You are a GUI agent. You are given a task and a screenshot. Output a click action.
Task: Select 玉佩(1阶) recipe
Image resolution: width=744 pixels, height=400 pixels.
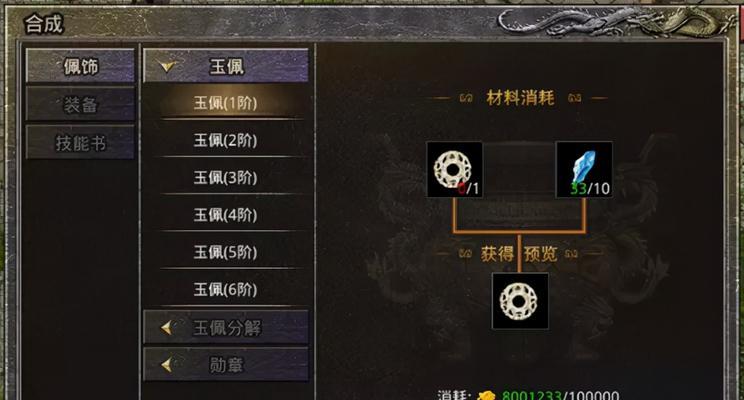click(226, 102)
